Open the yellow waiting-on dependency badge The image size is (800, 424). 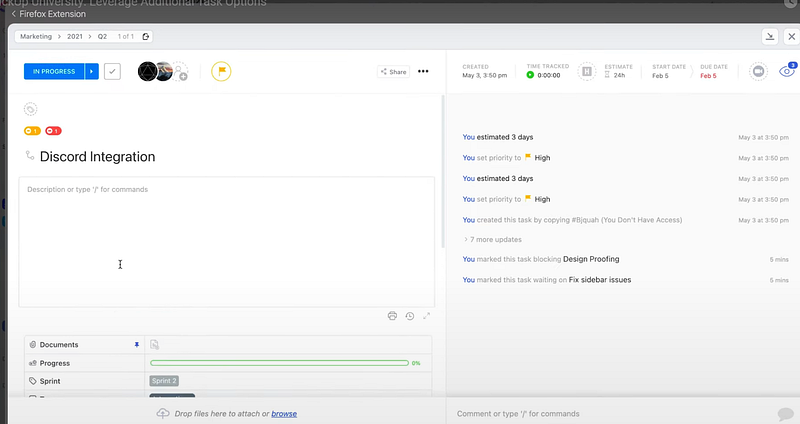(x=32, y=131)
